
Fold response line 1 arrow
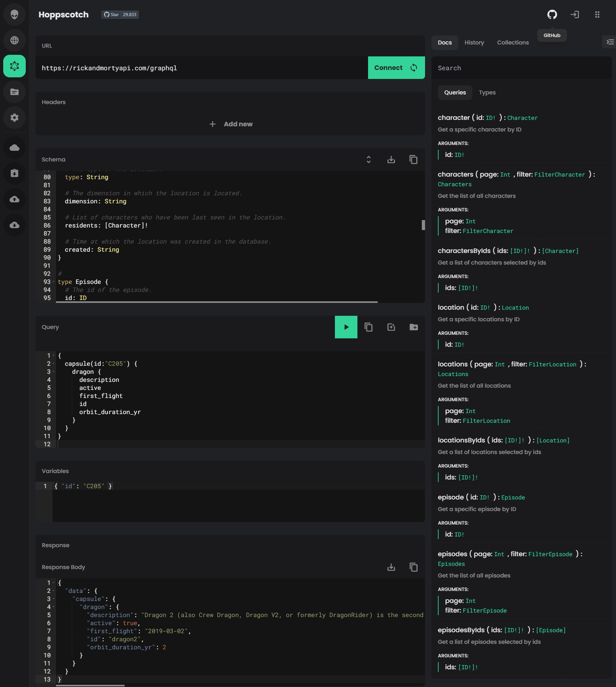(x=53, y=583)
